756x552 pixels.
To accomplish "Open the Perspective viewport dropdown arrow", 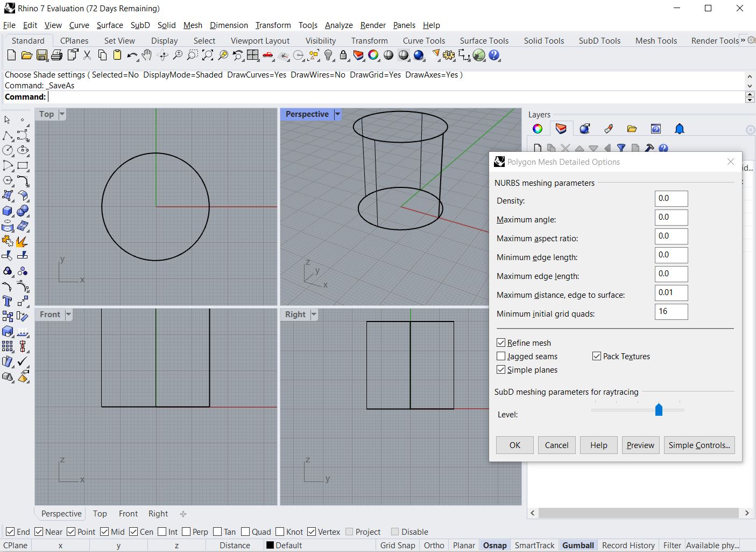I will click(337, 114).
